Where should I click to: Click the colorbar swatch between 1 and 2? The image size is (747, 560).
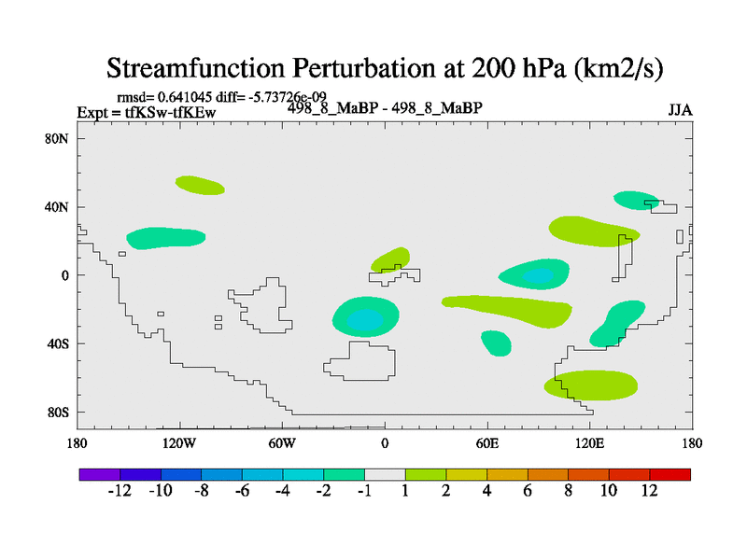click(x=426, y=474)
